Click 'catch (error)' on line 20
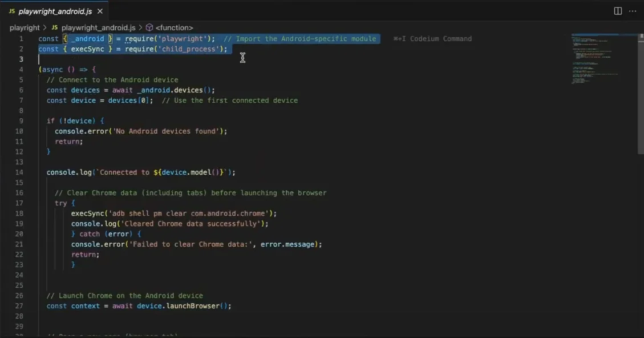 [106, 234]
